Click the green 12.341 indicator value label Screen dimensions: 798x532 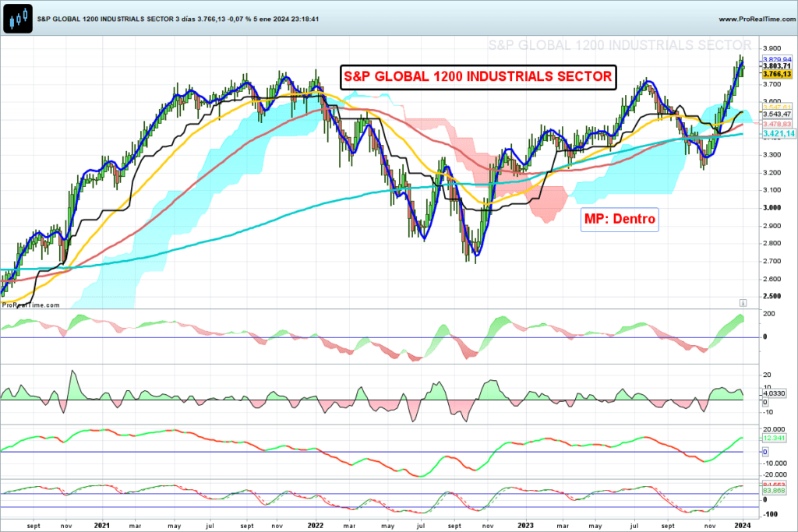tap(774, 438)
